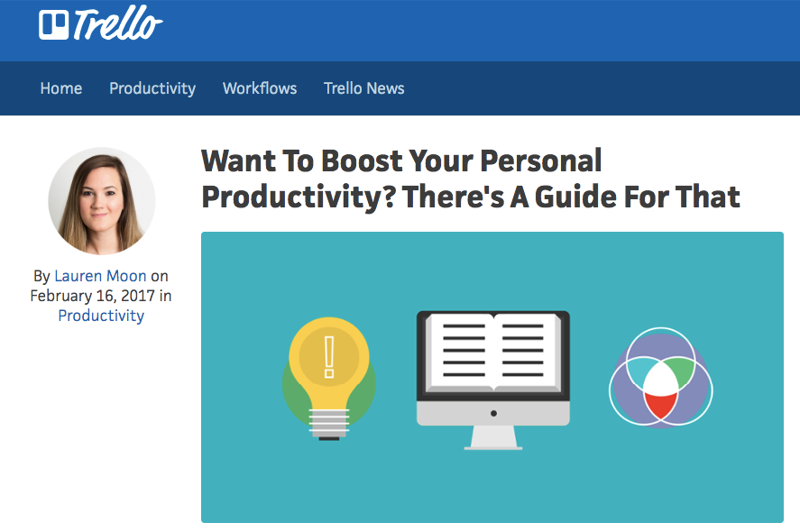Image resolution: width=800 pixels, height=532 pixels.
Task: Click the exclamation mark inside the lightbulb
Action: click(x=329, y=357)
